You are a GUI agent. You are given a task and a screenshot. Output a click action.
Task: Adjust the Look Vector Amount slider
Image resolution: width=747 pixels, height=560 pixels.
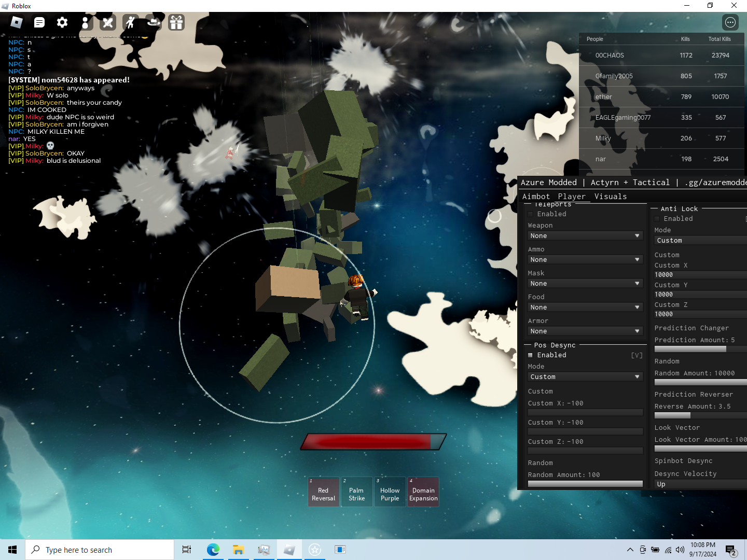[700, 449]
